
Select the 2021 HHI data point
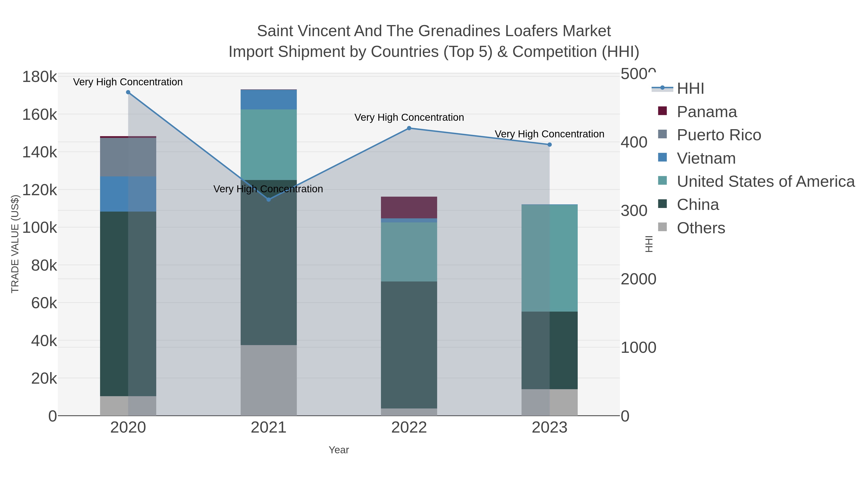pyautogui.click(x=269, y=200)
